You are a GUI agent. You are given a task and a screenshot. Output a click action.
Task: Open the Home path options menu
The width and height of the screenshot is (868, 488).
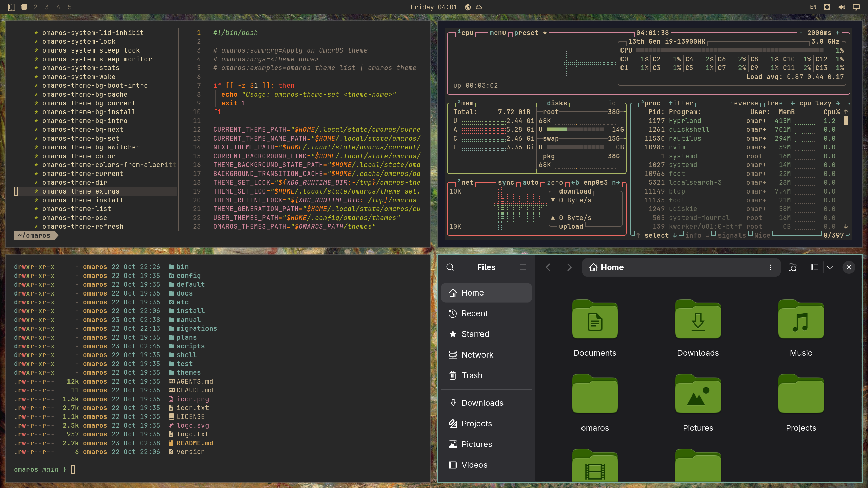click(x=771, y=267)
